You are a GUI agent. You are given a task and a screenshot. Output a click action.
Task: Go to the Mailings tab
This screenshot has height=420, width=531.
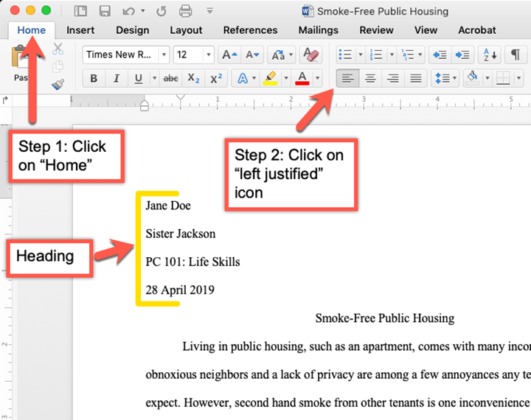pos(319,30)
